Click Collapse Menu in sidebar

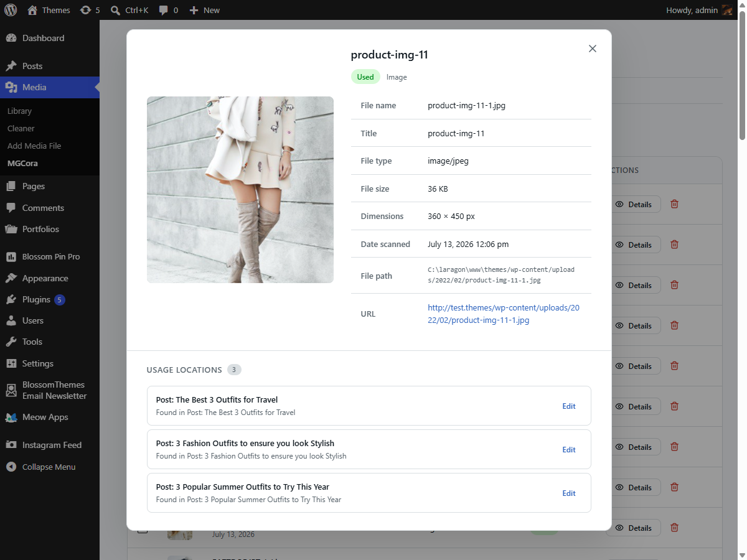click(50, 467)
